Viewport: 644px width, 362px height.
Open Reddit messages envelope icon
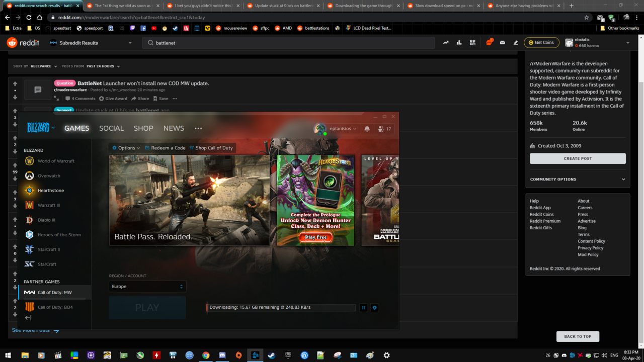tap(502, 43)
